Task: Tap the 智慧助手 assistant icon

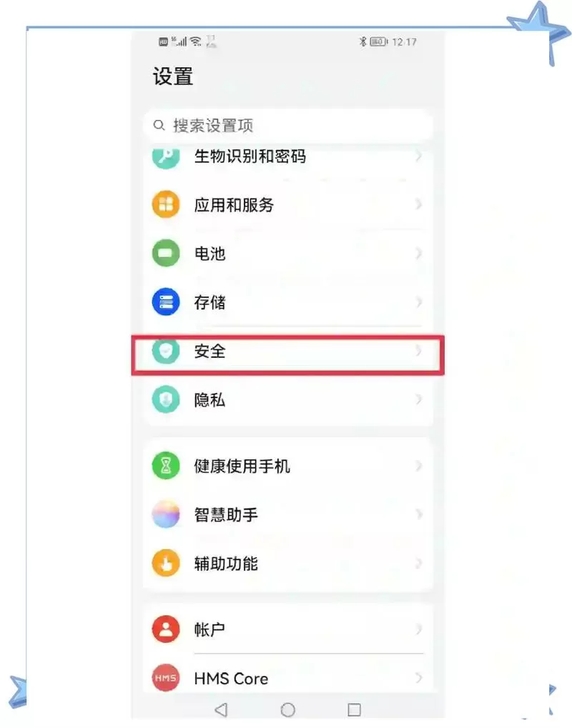Action: pyautogui.click(x=165, y=514)
